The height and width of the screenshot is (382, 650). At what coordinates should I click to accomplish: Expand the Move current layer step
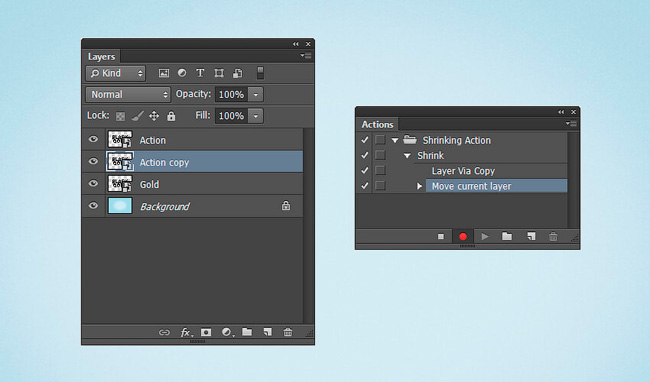point(420,186)
